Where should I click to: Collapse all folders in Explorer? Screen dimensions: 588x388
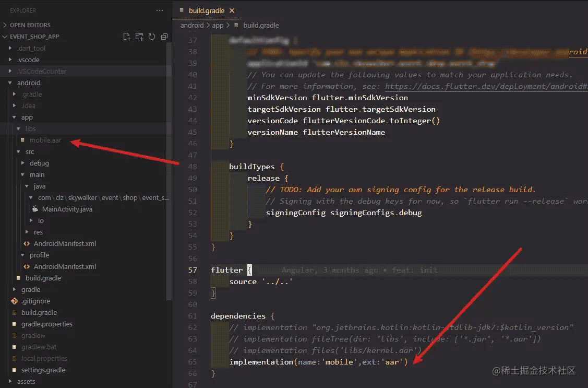click(164, 37)
